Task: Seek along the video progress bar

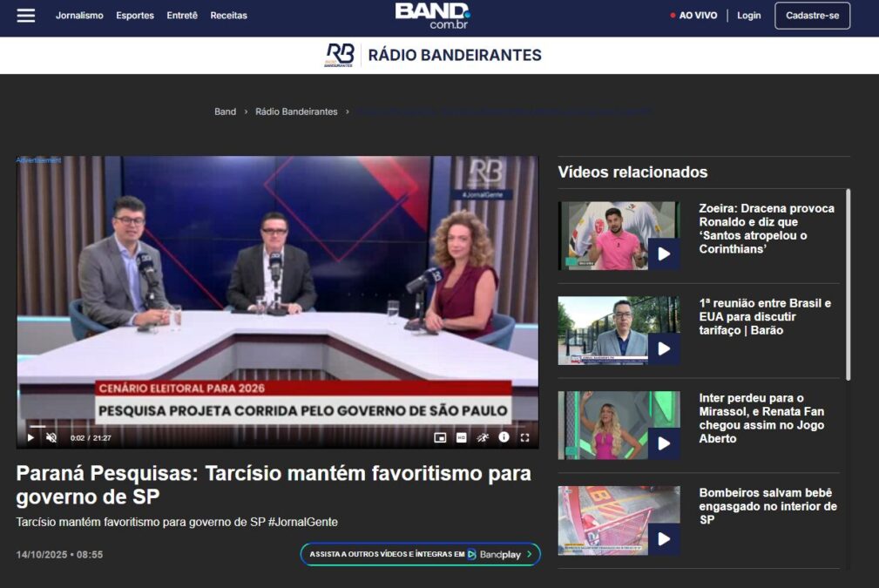Action: 278,427
